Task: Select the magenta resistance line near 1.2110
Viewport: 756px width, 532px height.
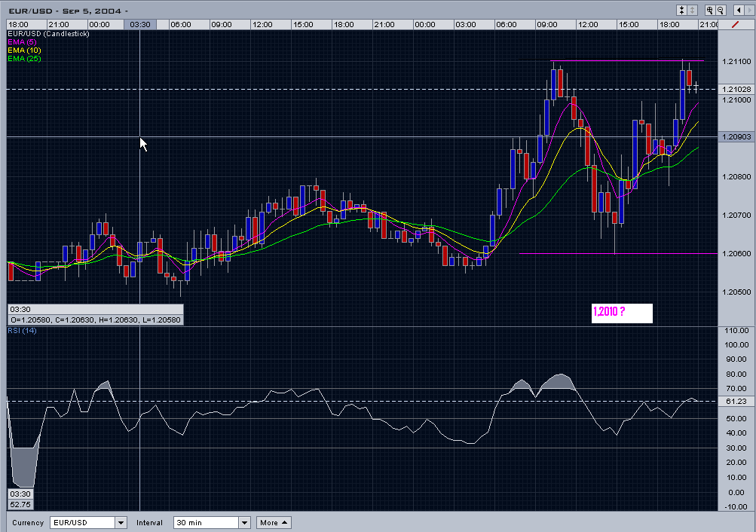Action: [x=626, y=60]
